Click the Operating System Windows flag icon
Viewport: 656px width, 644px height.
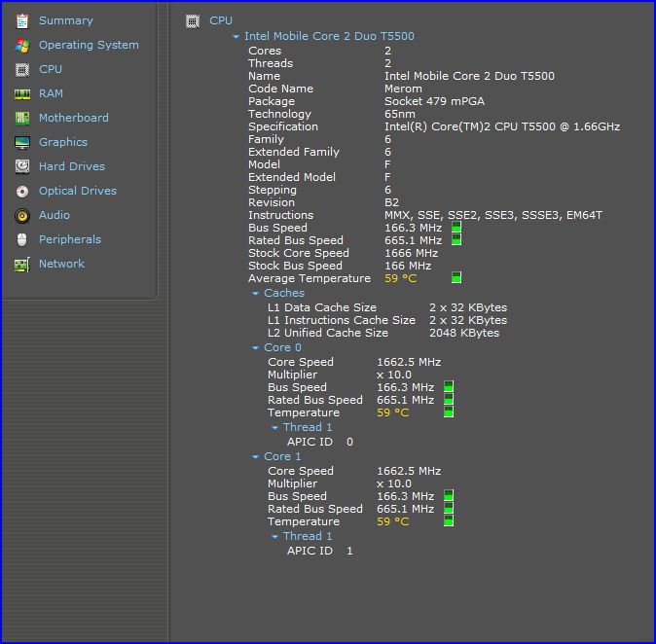pyautogui.click(x=22, y=45)
